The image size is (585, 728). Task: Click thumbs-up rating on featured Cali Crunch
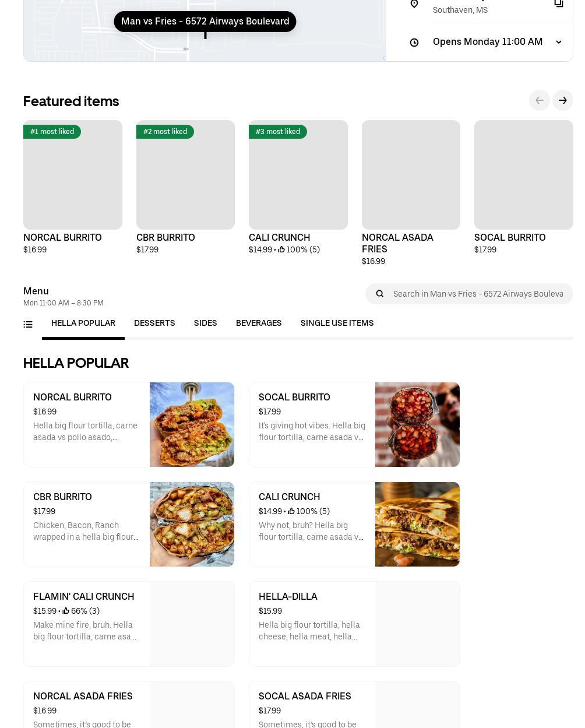(x=281, y=249)
